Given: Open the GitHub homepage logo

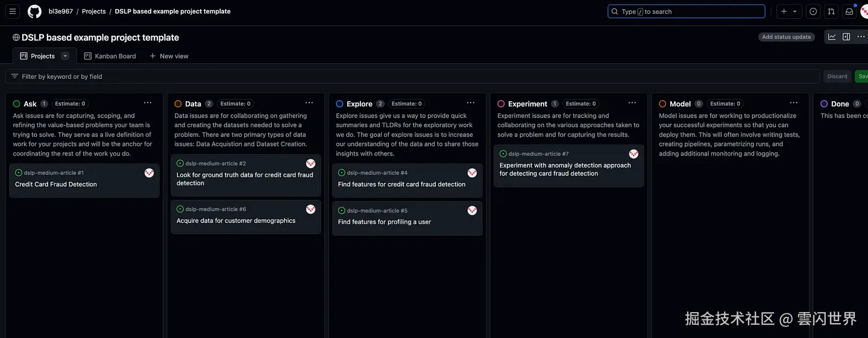Looking at the screenshot, I should [34, 11].
